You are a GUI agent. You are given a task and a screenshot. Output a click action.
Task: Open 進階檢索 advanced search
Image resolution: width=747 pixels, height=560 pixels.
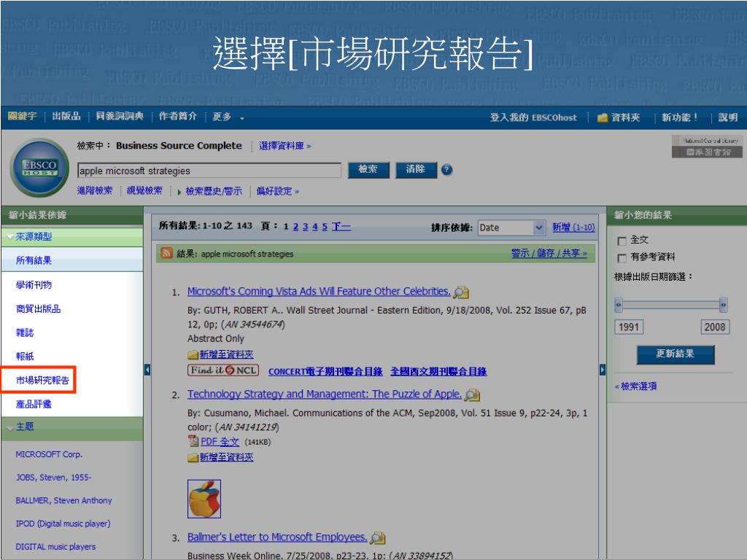[95, 191]
